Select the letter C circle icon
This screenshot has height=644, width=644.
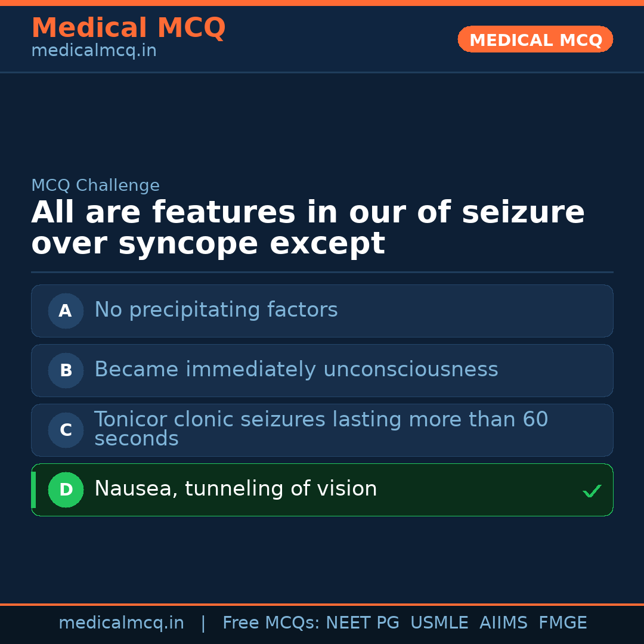click(66, 430)
